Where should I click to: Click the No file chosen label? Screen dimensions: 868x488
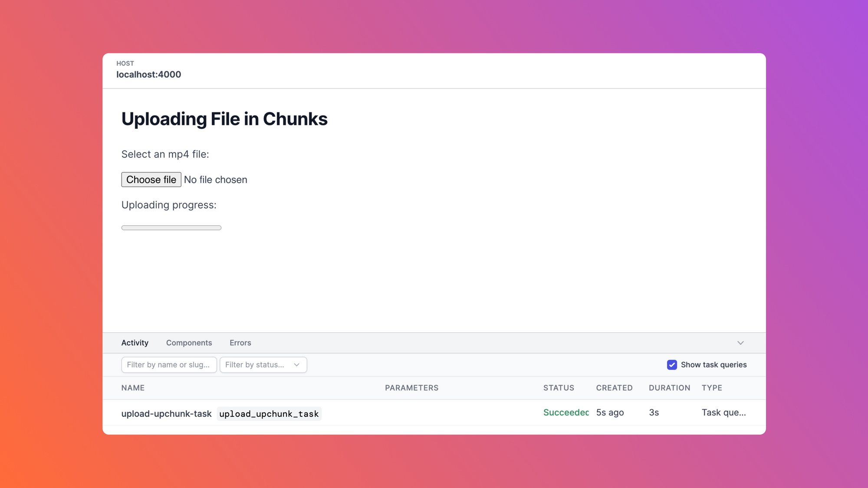click(x=216, y=180)
